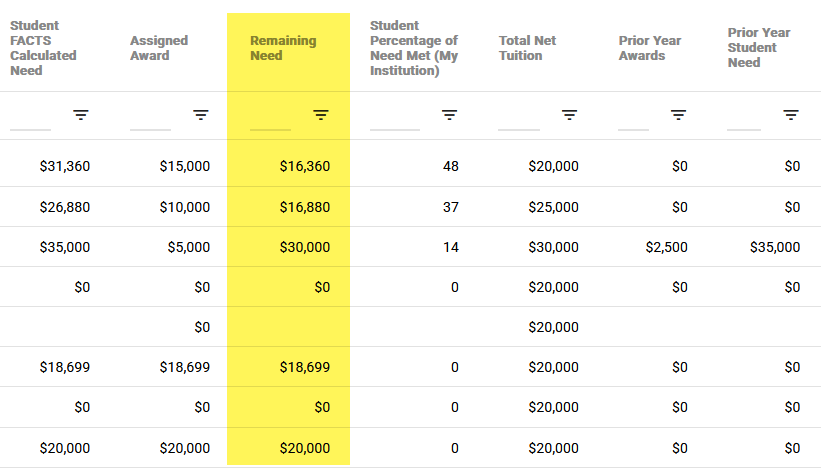Open filter menu for Assigned Award column
The image size is (821, 474).
click(x=201, y=115)
